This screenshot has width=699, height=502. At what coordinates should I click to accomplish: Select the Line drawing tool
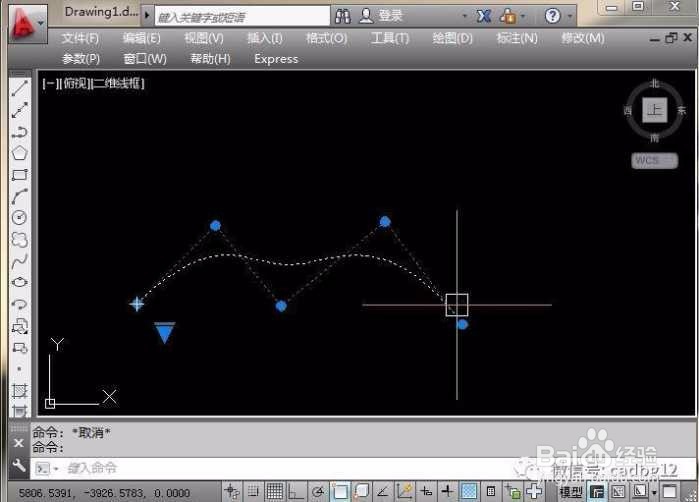pyautogui.click(x=20, y=88)
